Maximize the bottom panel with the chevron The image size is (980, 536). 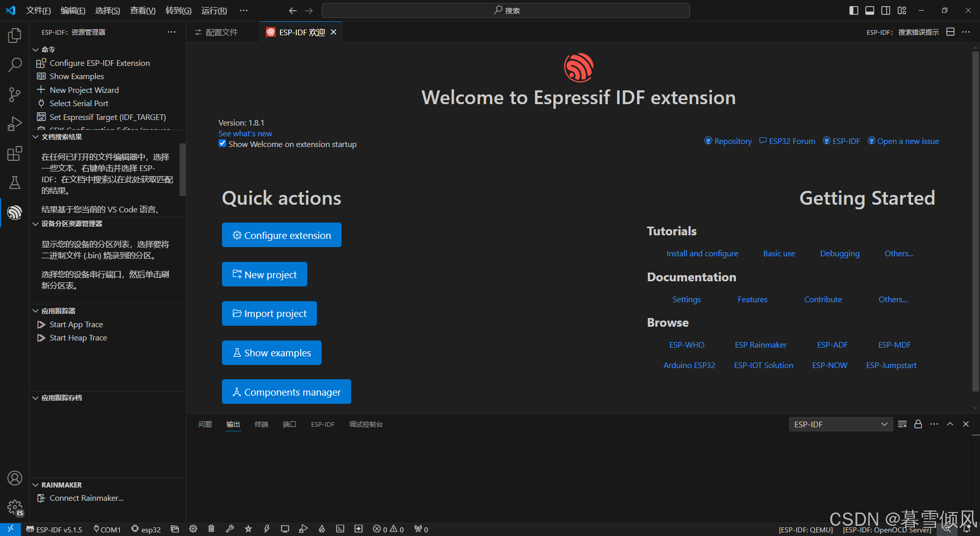point(950,424)
